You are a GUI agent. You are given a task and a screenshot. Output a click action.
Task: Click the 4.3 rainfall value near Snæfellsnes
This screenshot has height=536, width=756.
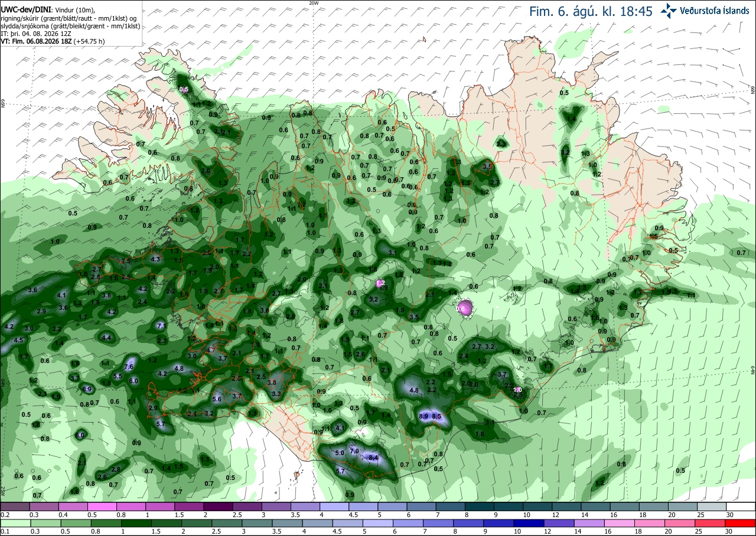click(156, 259)
